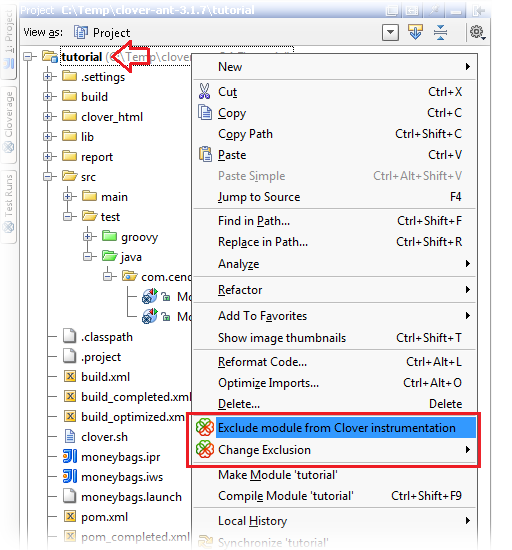Select the .project file row
Screen dimensions: 512x550
click(x=92, y=356)
